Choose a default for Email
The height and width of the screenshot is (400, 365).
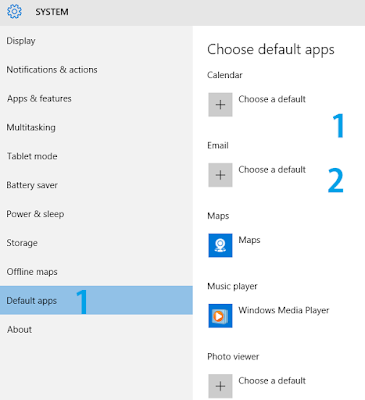tap(272, 170)
